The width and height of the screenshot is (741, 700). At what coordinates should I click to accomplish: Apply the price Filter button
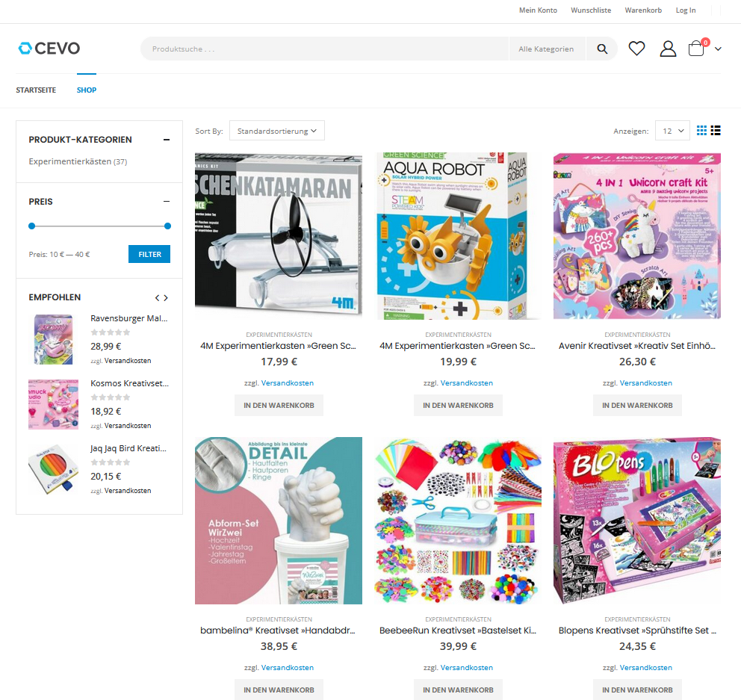coord(149,254)
